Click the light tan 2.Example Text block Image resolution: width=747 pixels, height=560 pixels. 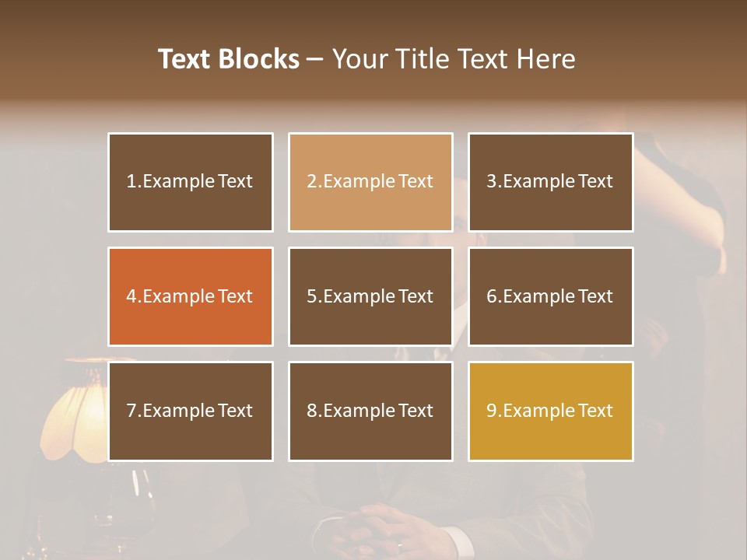tap(370, 182)
